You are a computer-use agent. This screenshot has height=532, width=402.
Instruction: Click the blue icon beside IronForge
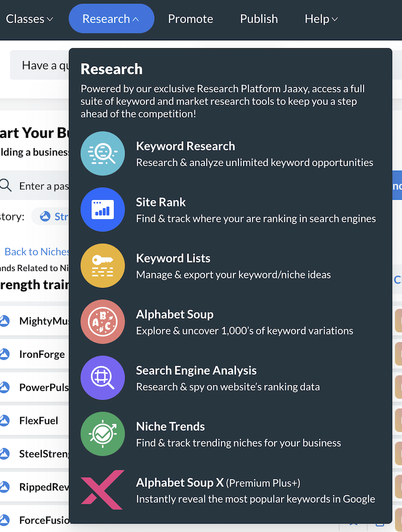click(5, 354)
